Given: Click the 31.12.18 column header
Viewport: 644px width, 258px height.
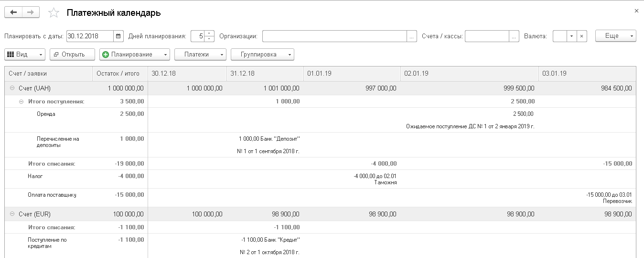Looking at the screenshot, I should pos(265,74).
